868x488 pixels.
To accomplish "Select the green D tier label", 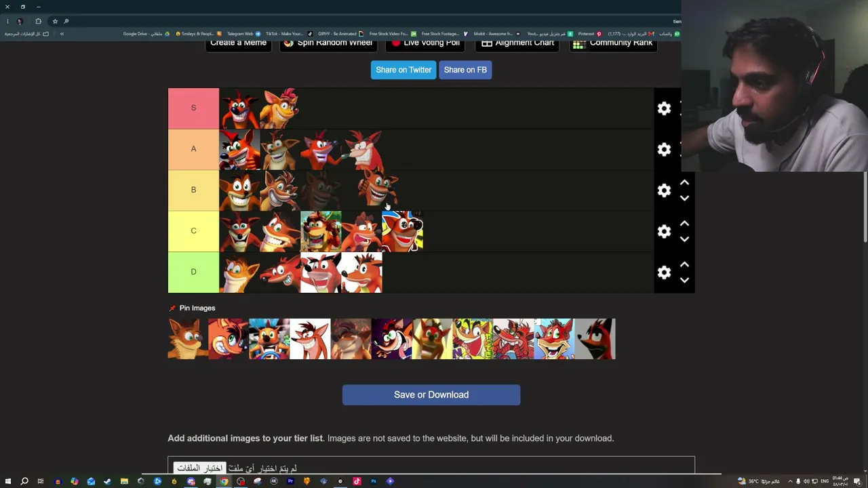I will [x=193, y=272].
